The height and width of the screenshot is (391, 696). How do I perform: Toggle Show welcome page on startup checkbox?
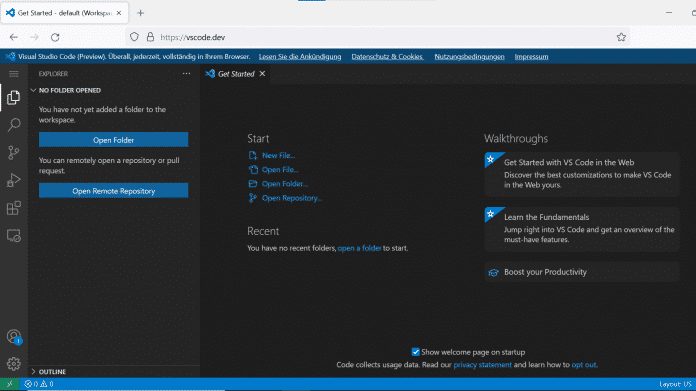click(415, 352)
